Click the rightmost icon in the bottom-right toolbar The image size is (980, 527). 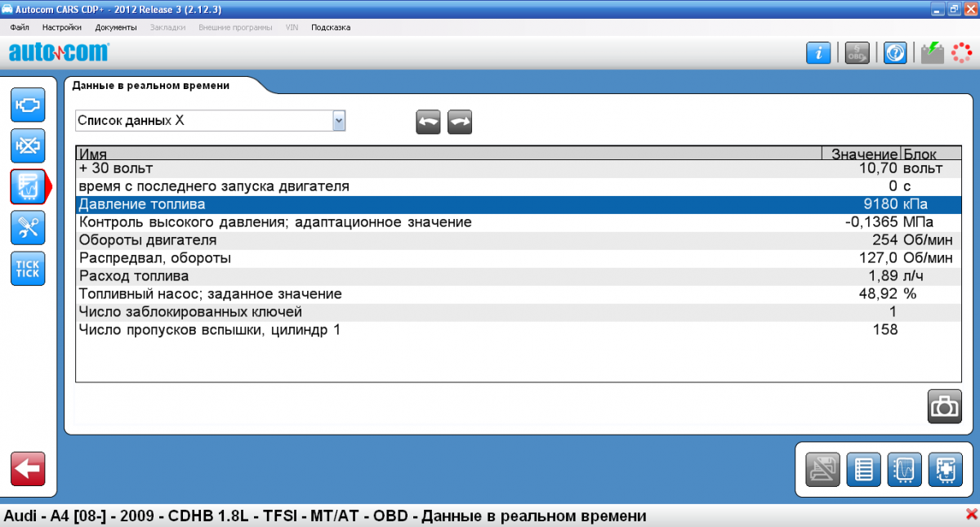click(x=945, y=470)
